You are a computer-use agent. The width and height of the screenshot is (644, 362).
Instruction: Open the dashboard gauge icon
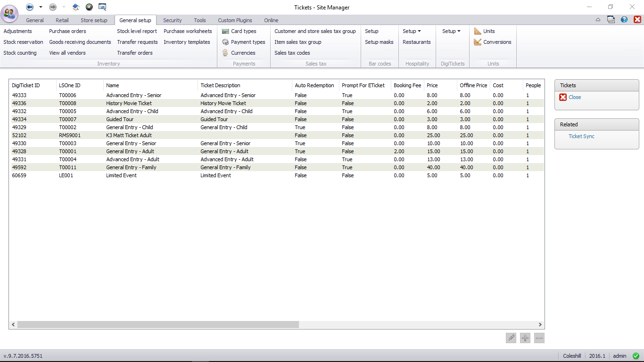pyautogui.click(x=89, y=7)
